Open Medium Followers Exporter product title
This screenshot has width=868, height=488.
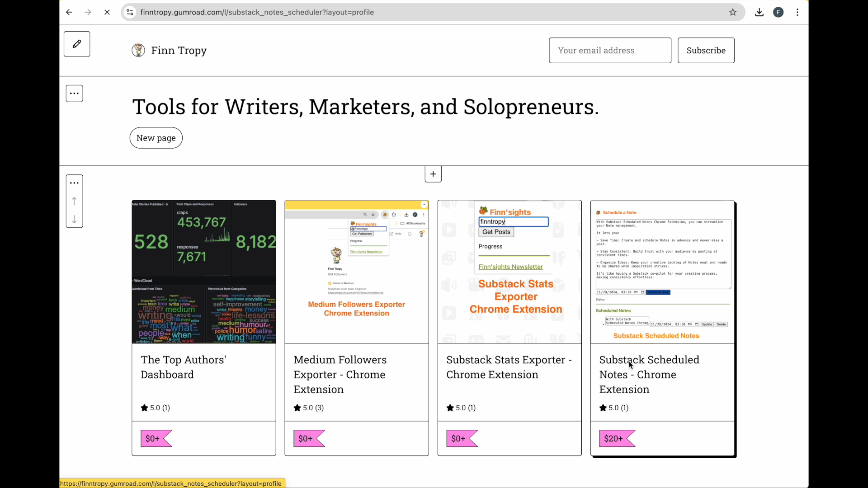[x=340, y=374]
